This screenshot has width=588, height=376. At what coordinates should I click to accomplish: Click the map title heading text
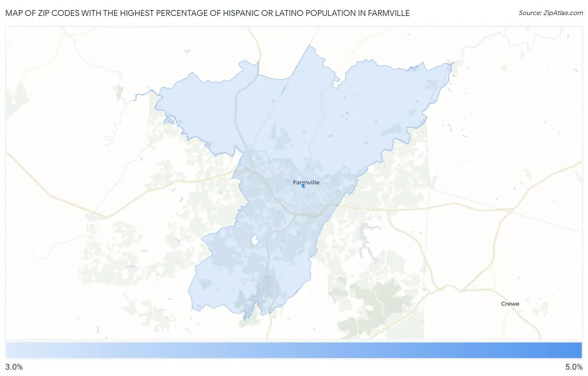[207, 13]
